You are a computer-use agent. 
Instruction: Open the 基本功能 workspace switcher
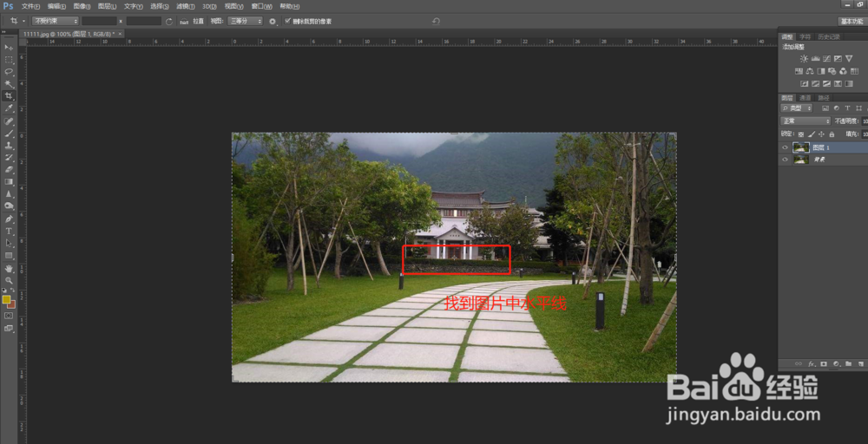pyautogui.click(x=852, y=21)
